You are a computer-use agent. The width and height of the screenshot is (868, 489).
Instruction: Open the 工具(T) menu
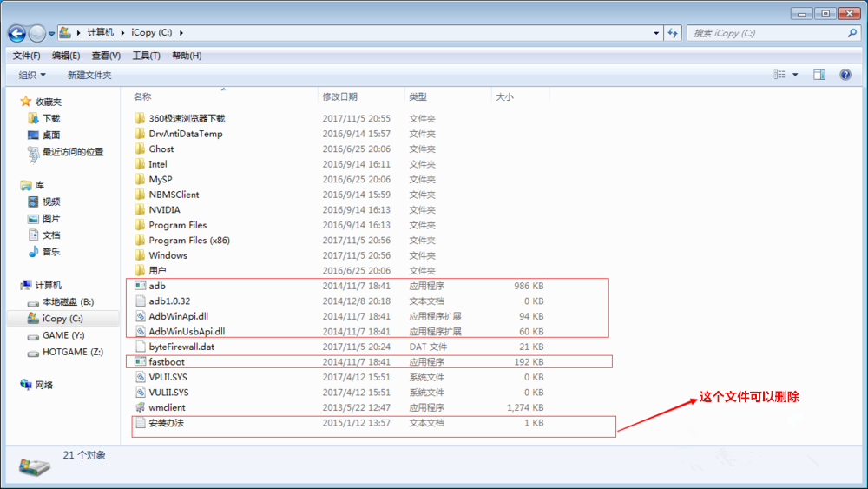pyautogui.click(x=146, y=56)
